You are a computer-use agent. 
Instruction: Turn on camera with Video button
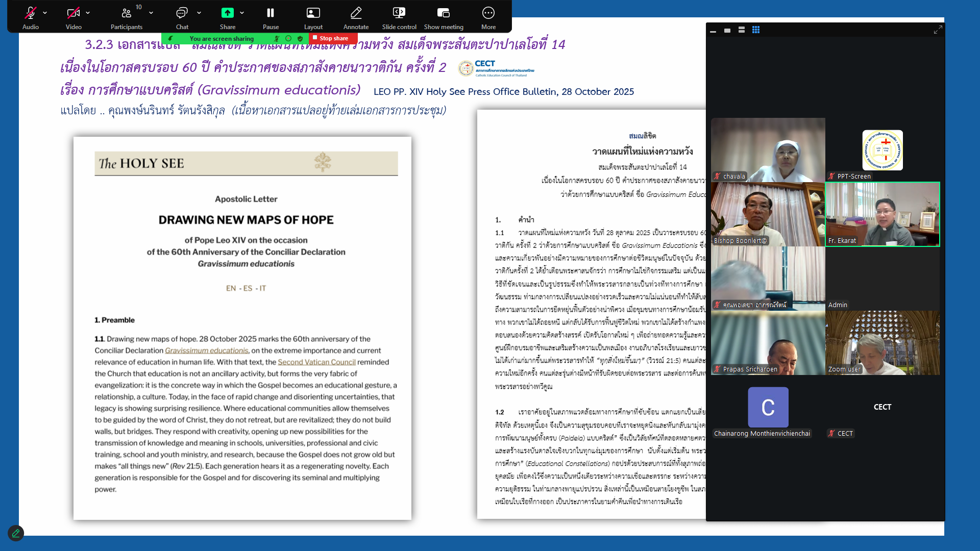pos(73,13)
